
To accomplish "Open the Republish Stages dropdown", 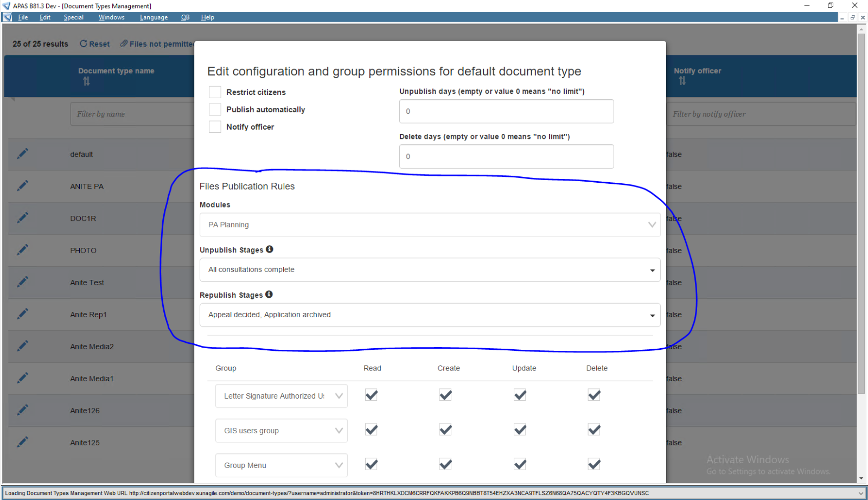I will pyautogui.click(x=430, y=315).
